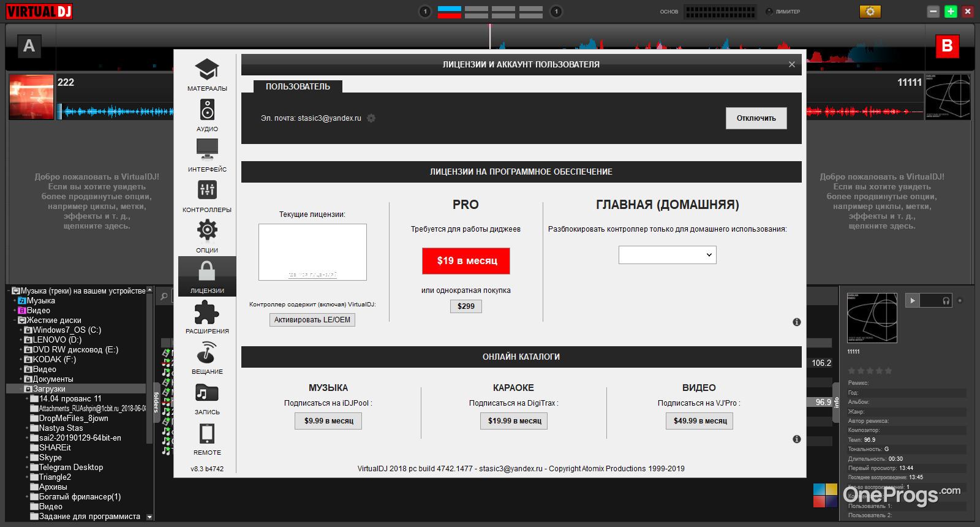Click the current licenses list box
Screen dimensions: 980x527
pyautogui.click(x=312, y=252)
